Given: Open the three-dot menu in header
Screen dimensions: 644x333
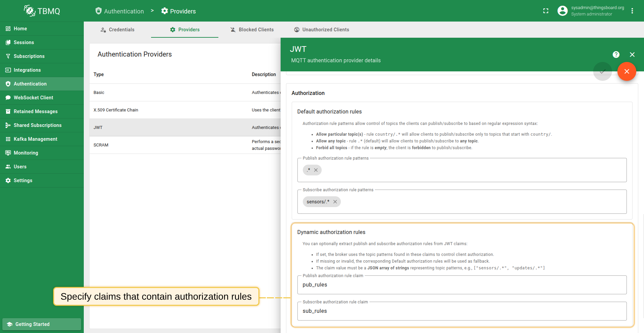Looking at the screenshot, I should click(x=632, y=11).
